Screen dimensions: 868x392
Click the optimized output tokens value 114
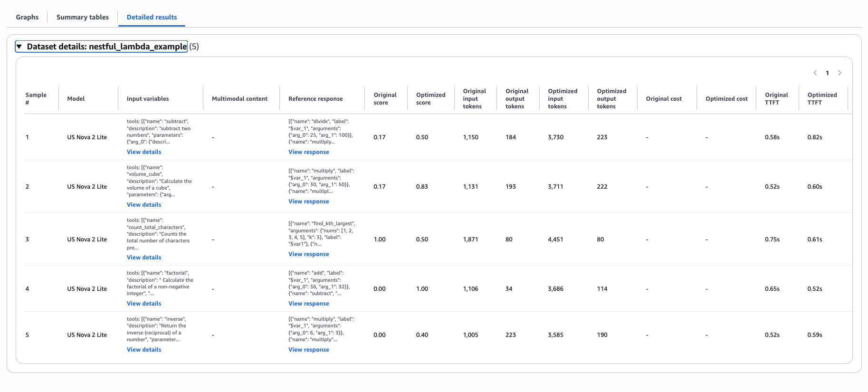602,289
